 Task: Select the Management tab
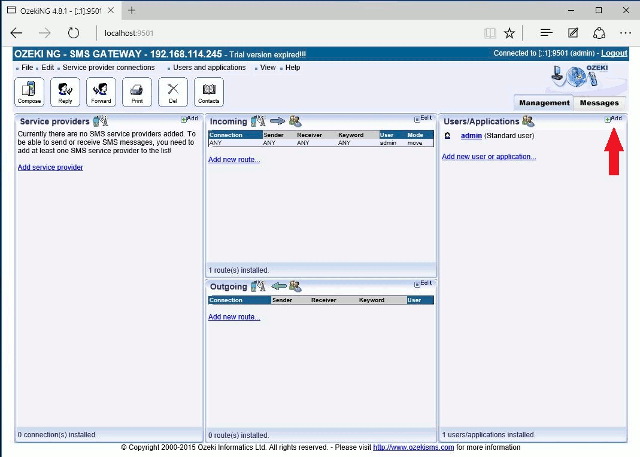pos(544,103)
